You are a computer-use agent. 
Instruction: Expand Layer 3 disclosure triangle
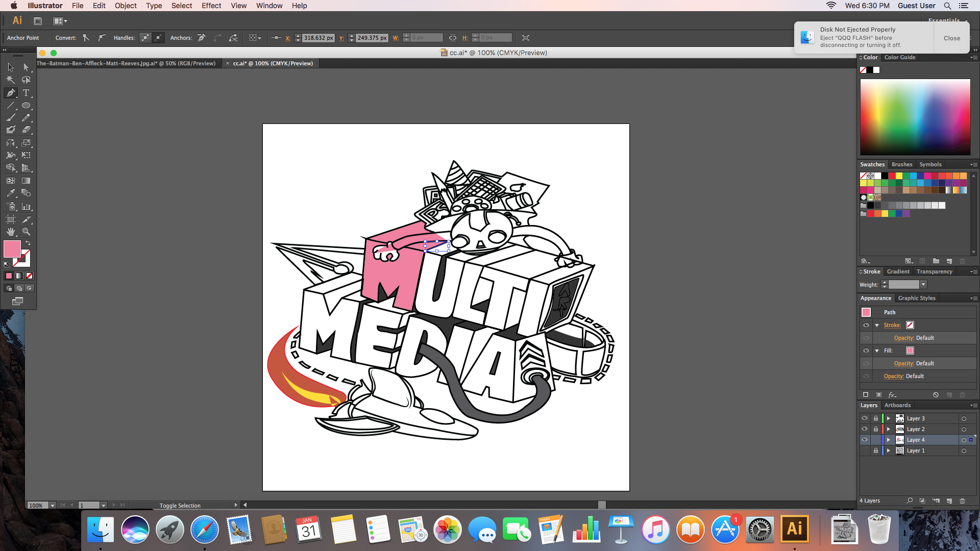point(889,418)
